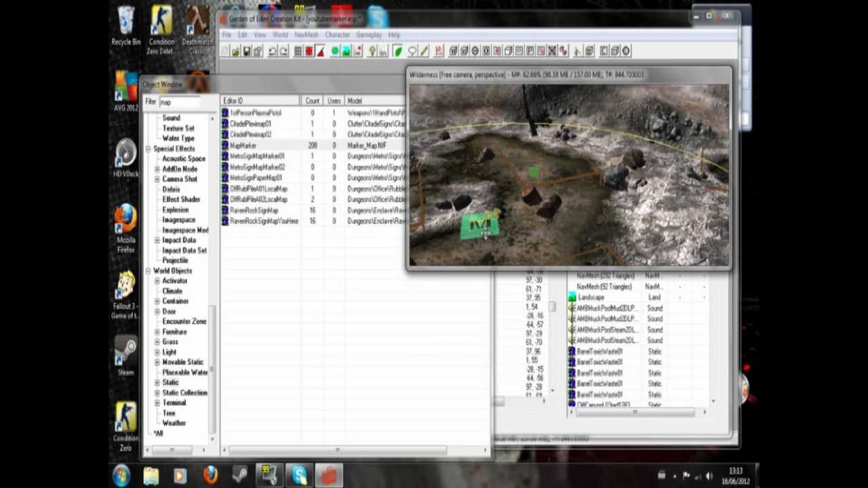Click the green circle toolbar icon
This screenshot has height=488, width=868.
click(x=334, y=51)
